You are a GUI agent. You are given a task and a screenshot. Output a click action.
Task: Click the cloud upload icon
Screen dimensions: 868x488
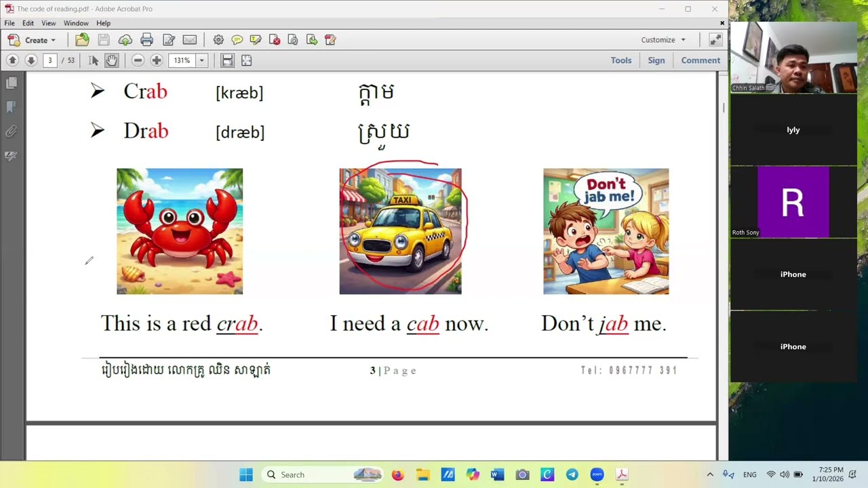[x=125, y=40]
